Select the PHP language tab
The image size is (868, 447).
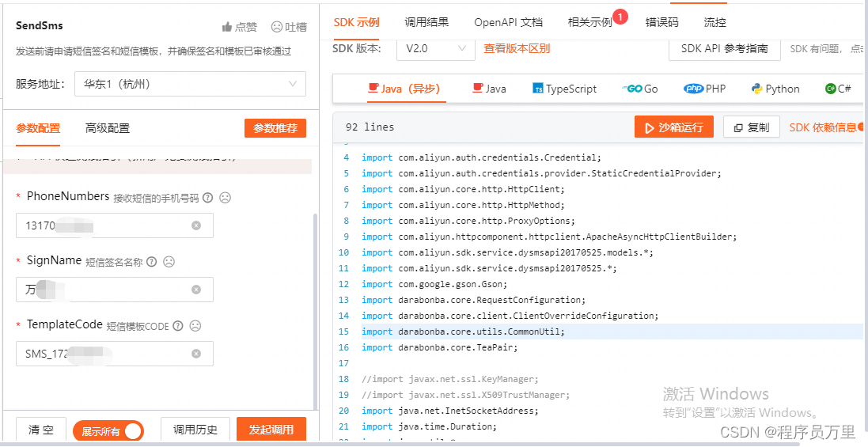tap(705, 89)
